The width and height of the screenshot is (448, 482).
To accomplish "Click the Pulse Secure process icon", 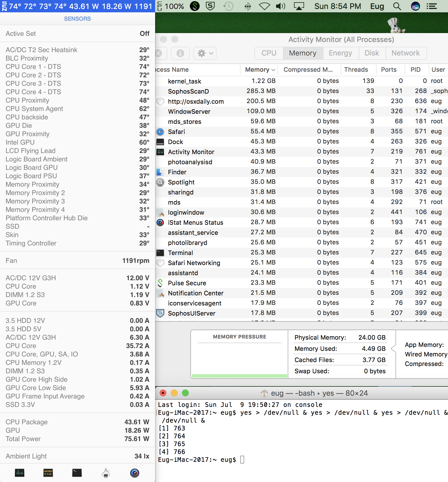I will pos(160,283).
